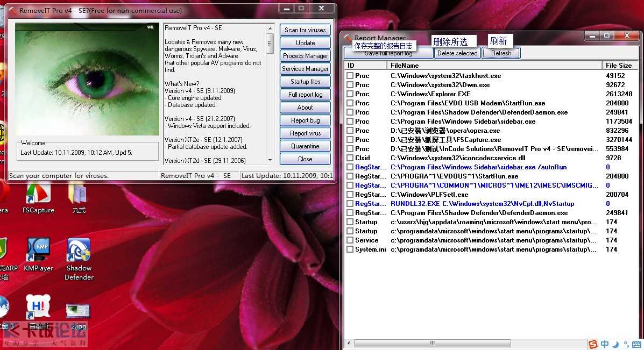Open the Quarantine
The image size is (644, 350).
tap(305, 146)
